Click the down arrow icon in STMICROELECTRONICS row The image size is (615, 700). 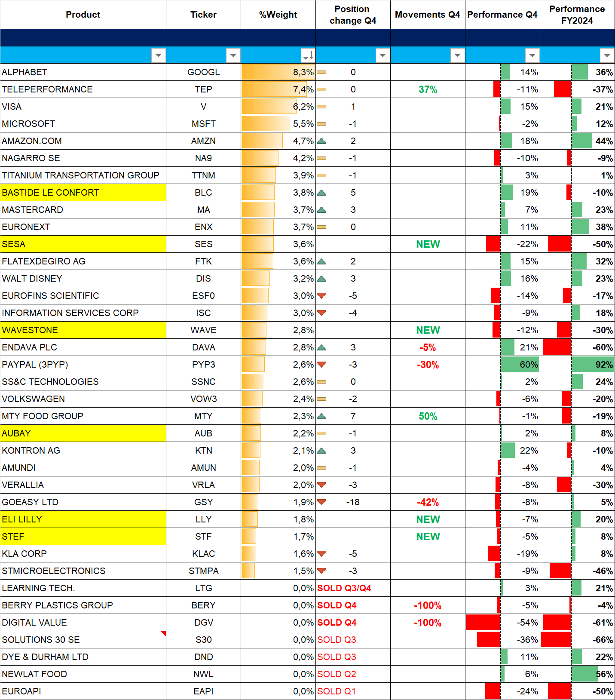coord(321,571)
